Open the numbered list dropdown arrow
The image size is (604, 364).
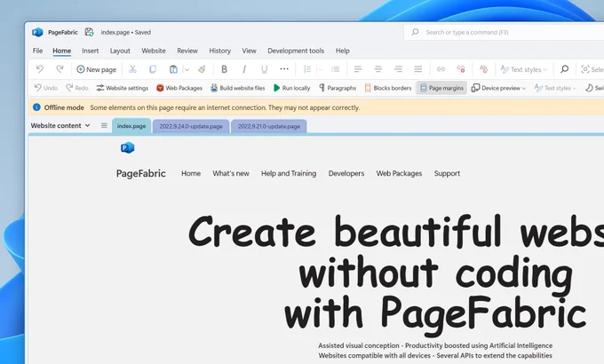coord(321,70)
